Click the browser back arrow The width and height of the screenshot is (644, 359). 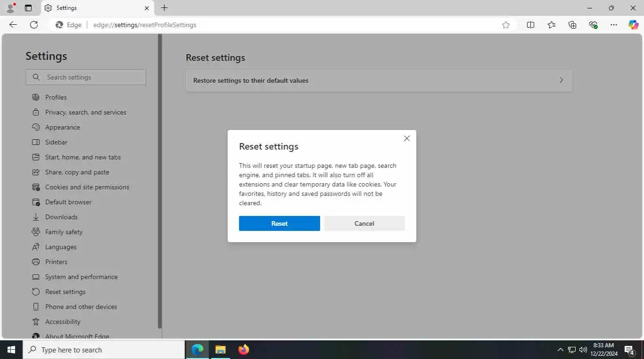(x=13, y=25)
